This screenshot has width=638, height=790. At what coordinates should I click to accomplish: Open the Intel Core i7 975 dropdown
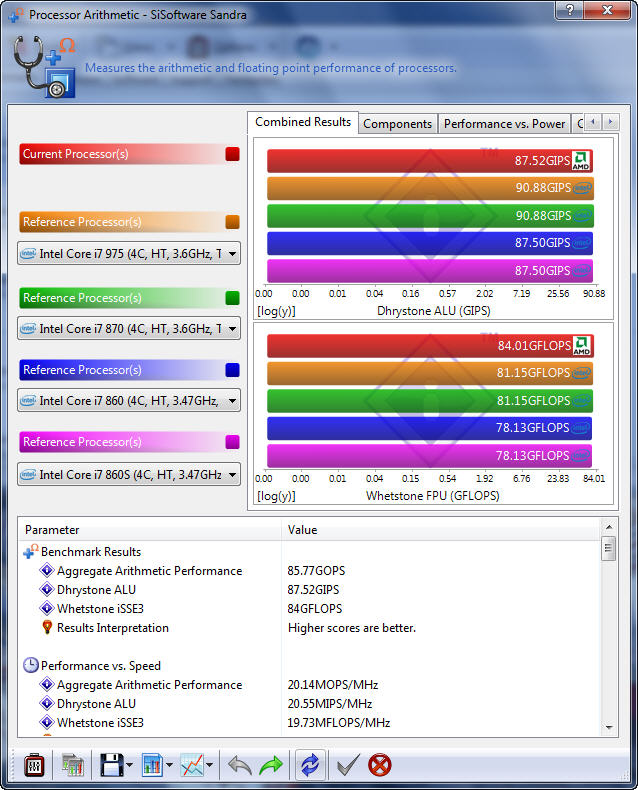129,253
